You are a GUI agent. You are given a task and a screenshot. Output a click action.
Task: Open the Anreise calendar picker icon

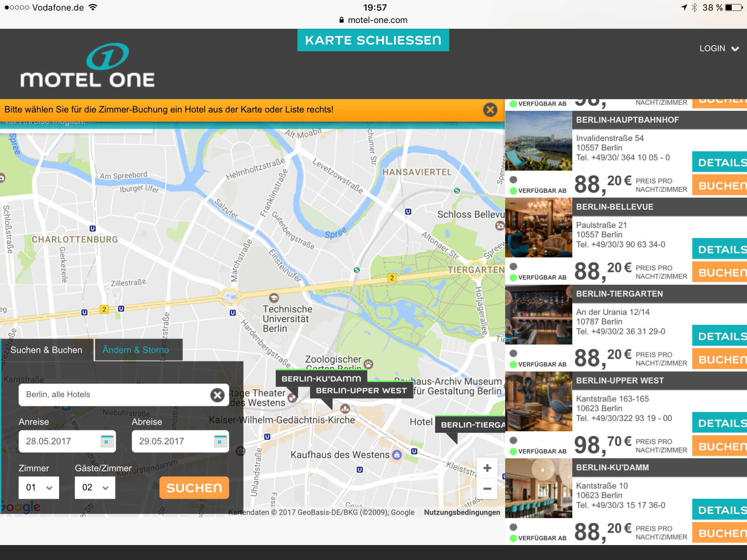coord(107,441)
